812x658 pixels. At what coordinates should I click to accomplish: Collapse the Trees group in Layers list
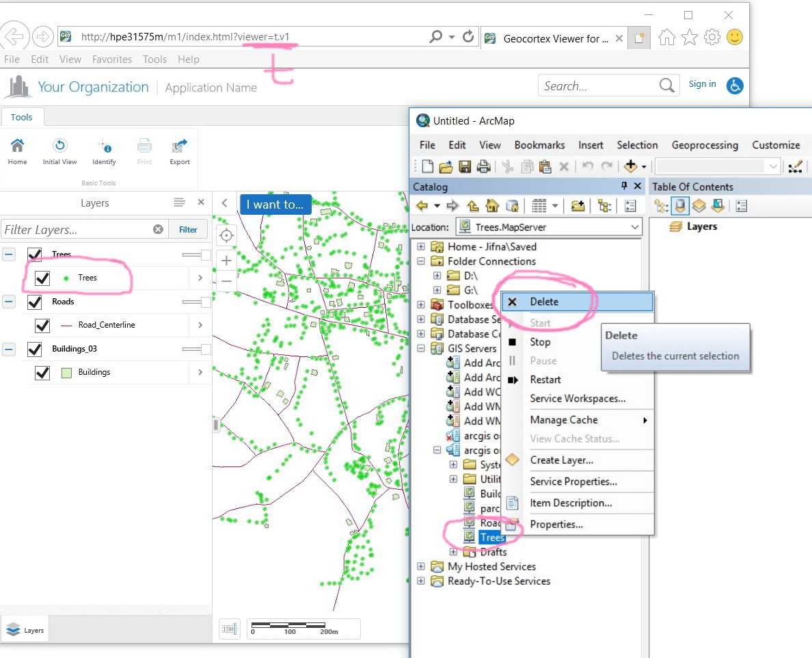click(9, 254)
